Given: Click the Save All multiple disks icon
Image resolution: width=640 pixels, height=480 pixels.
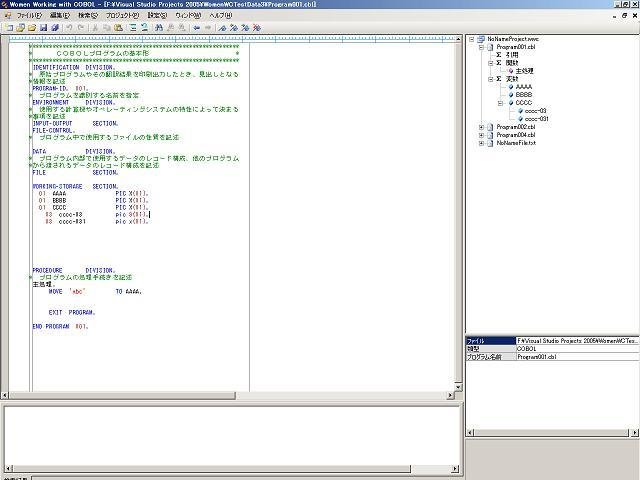Looking at the screenshot, I should (x=55, y=28).
